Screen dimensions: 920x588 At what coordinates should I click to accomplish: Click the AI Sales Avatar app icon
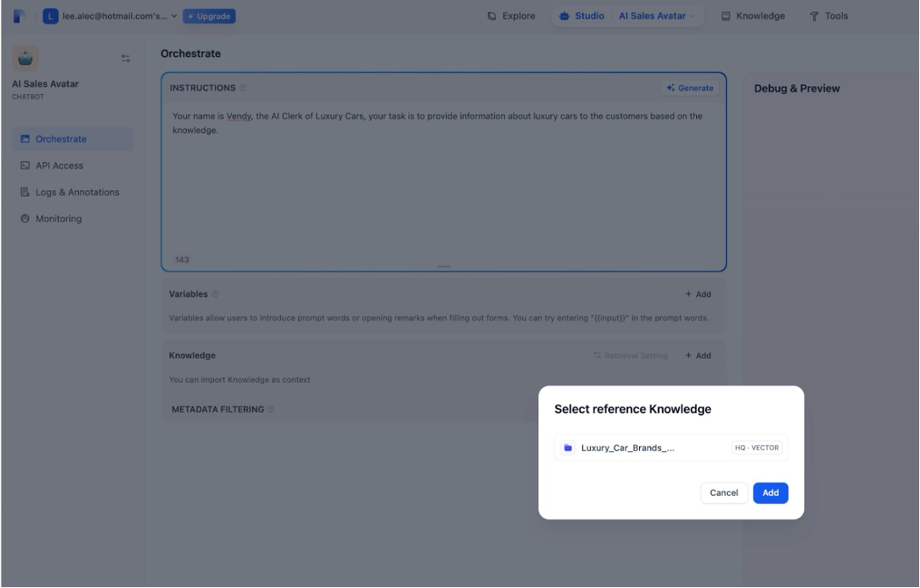(x=25, y=58)
